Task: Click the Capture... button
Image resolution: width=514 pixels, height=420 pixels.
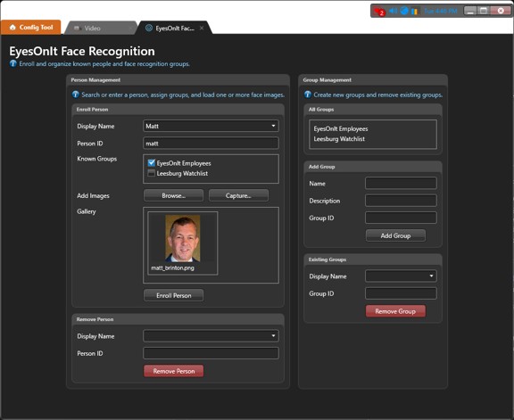Action: point(238,195)
